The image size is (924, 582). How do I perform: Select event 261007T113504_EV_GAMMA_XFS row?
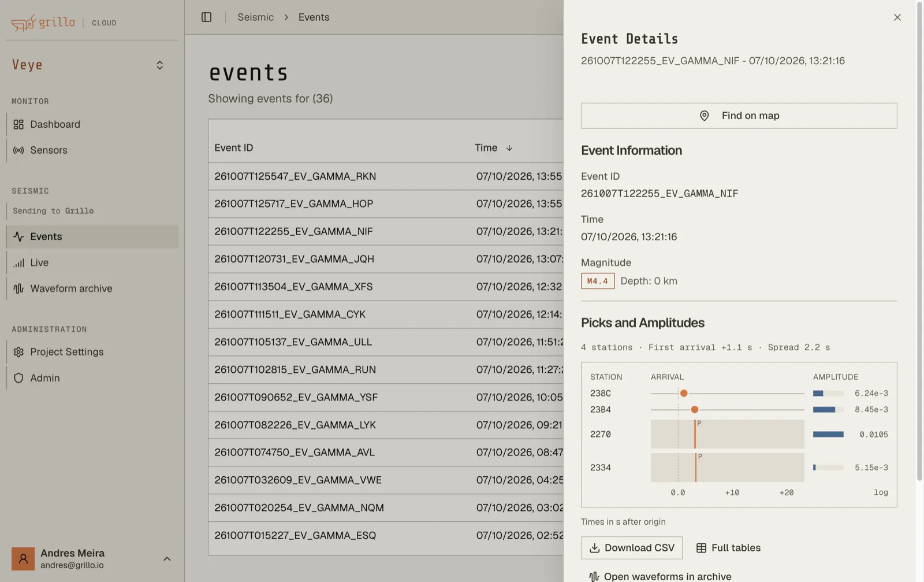[386, 287]
